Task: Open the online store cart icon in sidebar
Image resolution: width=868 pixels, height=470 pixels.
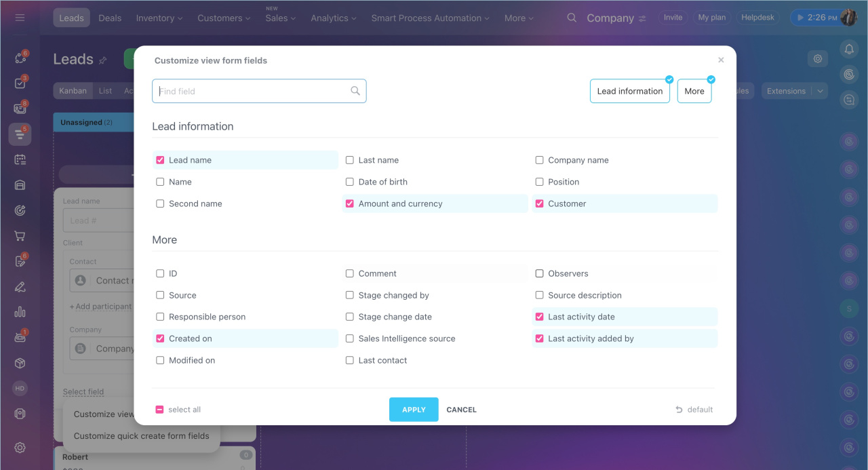Action: tap(20, 236)
